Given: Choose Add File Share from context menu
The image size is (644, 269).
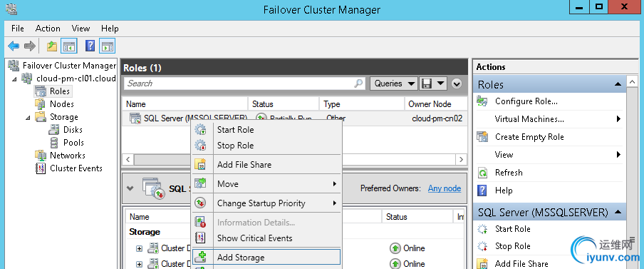Looking at the screenshot, I should click(266, 165).
